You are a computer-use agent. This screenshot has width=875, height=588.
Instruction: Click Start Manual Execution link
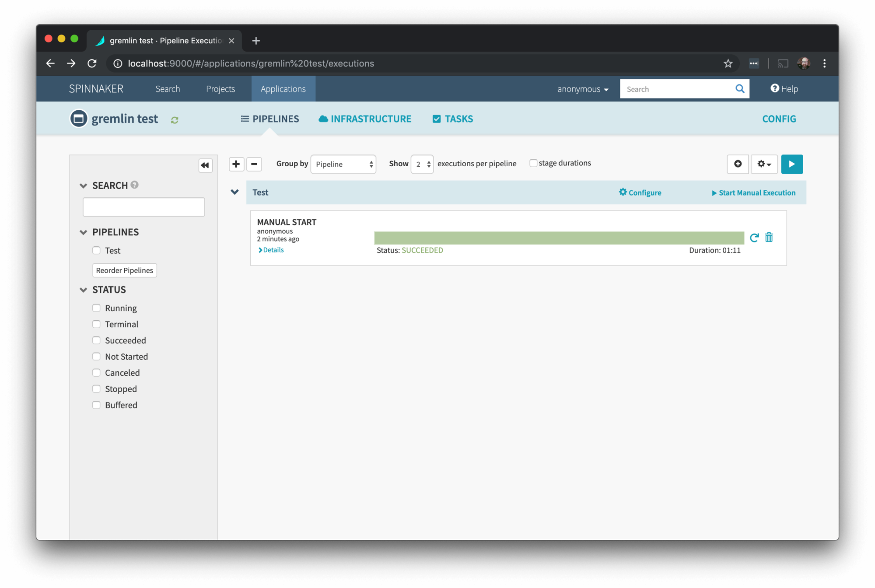coord(754,192)
